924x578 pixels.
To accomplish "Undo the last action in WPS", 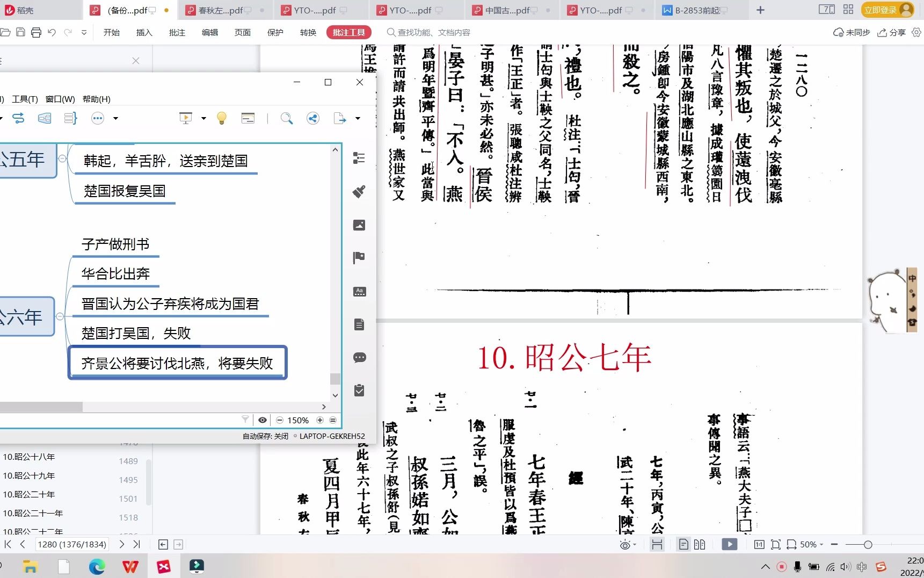I will tap(52, 32).
